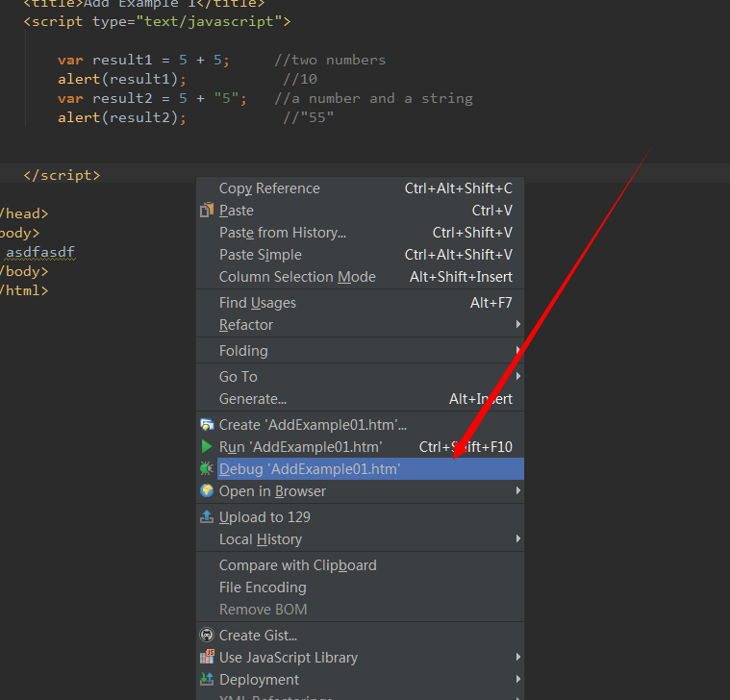Expand the Use JavaScript Library submenu arrow
The width and height of the screenshot is (730, 700).
point(518,657)
